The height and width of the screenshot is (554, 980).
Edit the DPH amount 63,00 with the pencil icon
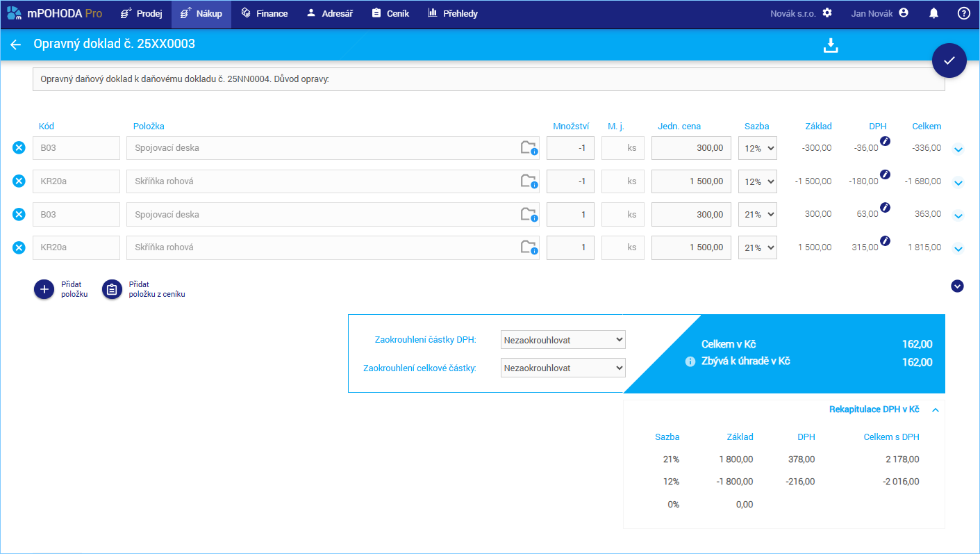pos(885,207)
